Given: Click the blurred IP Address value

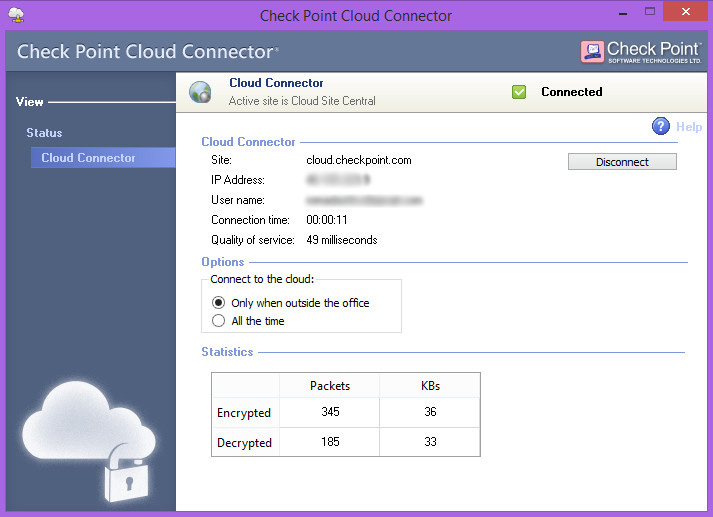Looking at the screenshot, I should (338, 180).
